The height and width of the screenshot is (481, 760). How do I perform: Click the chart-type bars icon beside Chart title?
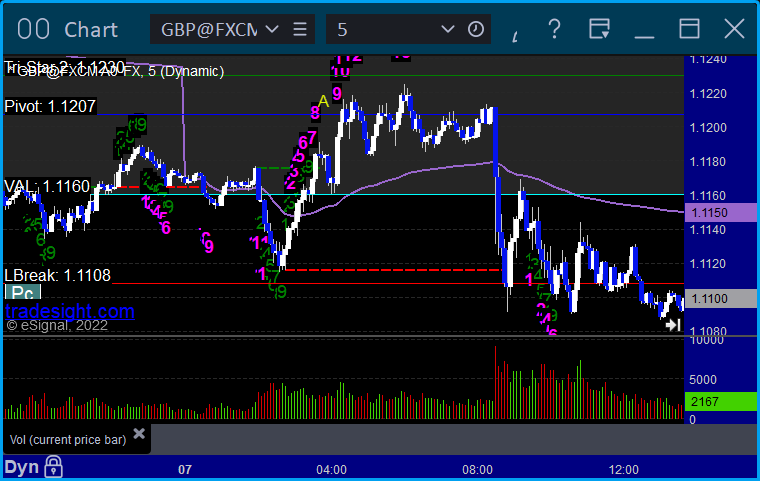[33, 29]
